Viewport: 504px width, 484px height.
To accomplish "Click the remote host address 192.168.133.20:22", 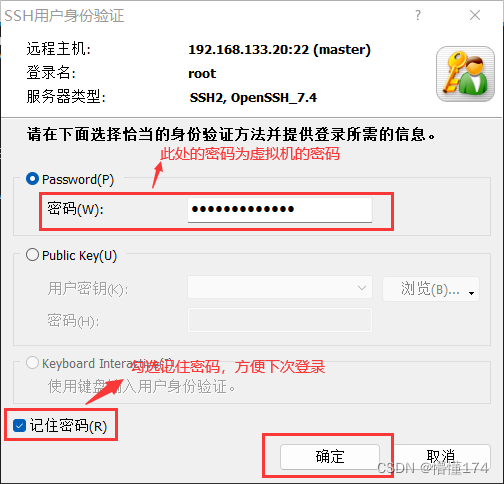I will (x=249, y=50).
